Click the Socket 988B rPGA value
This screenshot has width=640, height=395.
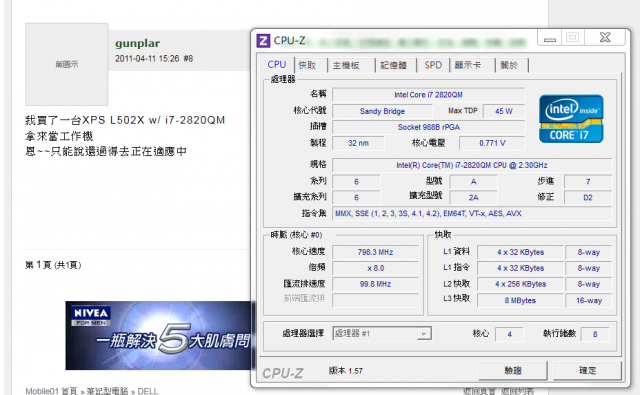point(429,127)
